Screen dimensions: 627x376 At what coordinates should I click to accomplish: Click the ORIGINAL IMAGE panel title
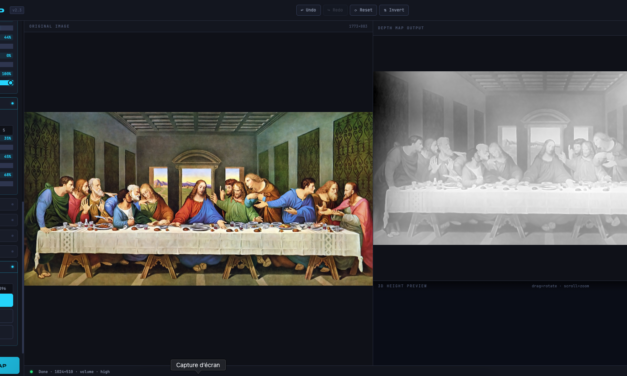click(x=49, y=26)
